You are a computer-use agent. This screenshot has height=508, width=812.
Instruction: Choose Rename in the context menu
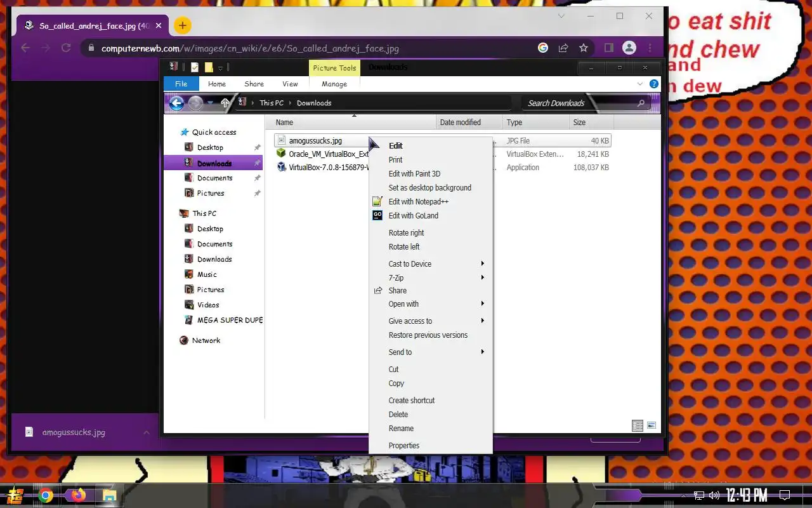pyautogui.click(x=431, y=429)
